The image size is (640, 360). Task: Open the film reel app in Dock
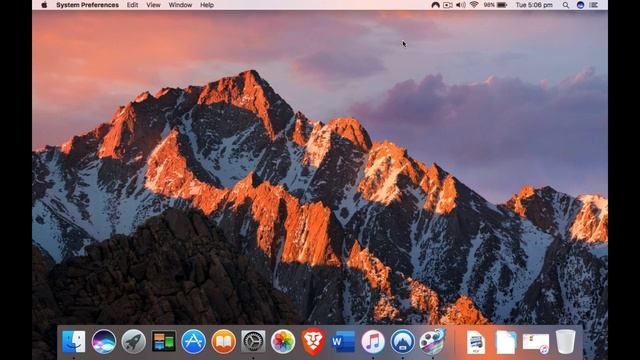point(432,341)
